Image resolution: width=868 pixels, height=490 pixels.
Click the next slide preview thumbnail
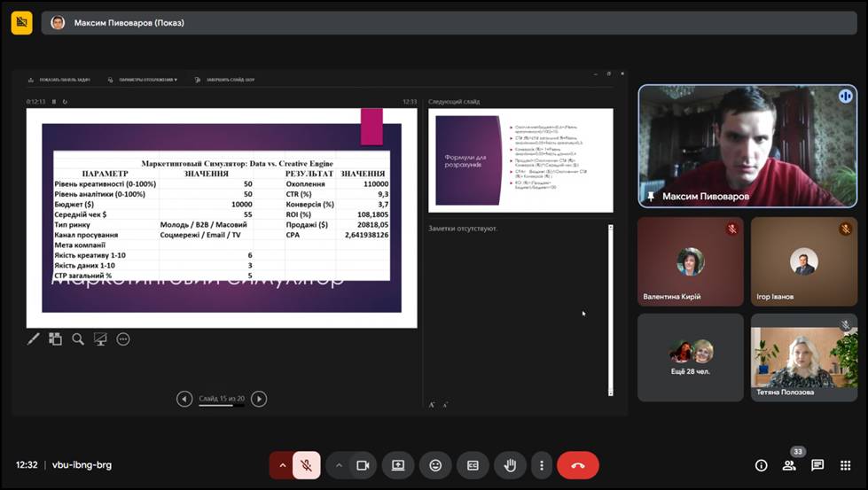pos(520,159)
